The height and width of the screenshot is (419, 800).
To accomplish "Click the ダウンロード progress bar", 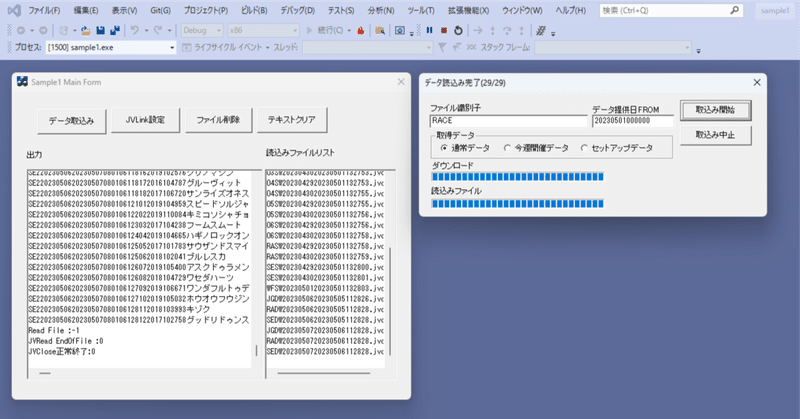I will [517, 177].
